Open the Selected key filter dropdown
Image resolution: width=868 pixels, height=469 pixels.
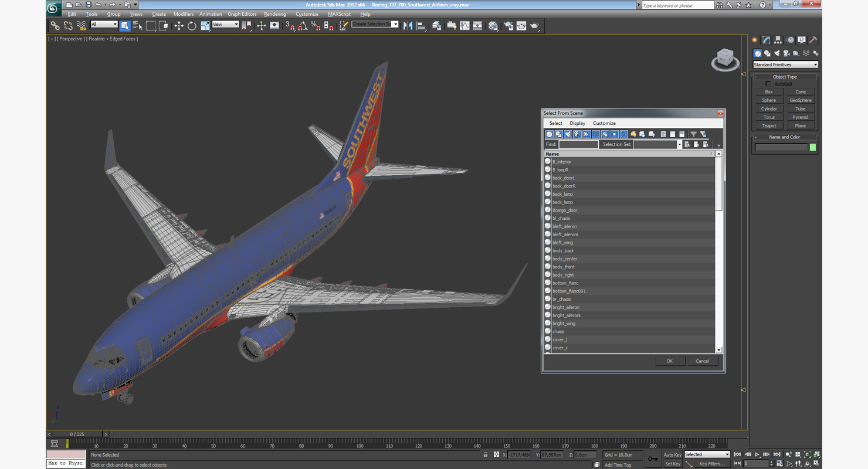click(707, 454)
